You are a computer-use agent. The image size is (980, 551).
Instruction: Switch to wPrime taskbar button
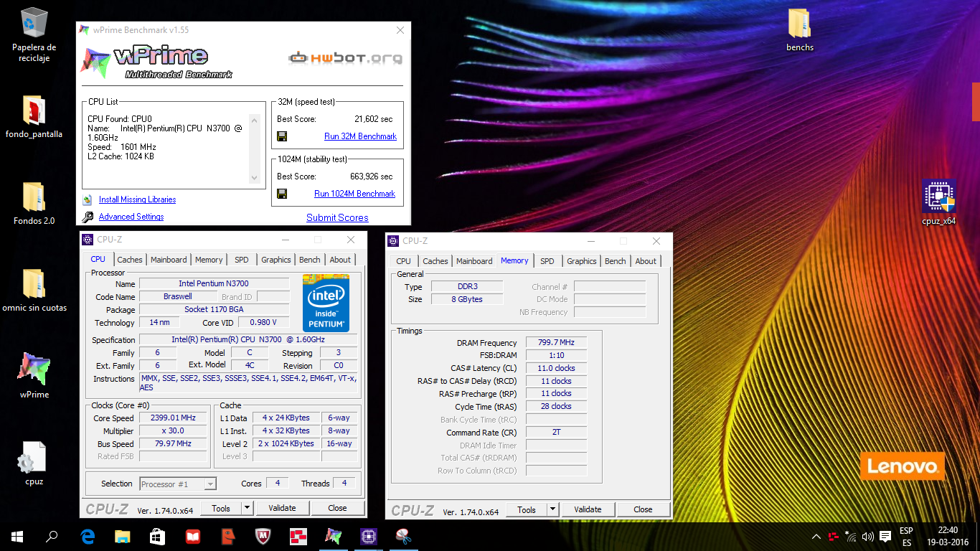[334, 536]
